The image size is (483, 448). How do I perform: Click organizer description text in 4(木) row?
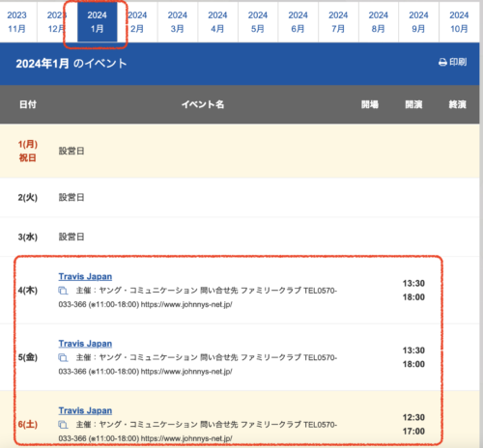[198, 297]
